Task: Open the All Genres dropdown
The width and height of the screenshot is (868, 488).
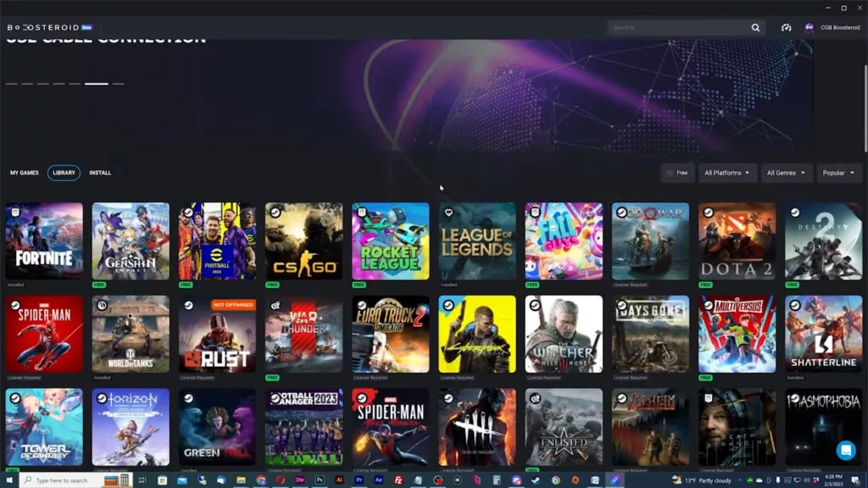Action: (x=786, y=173)
